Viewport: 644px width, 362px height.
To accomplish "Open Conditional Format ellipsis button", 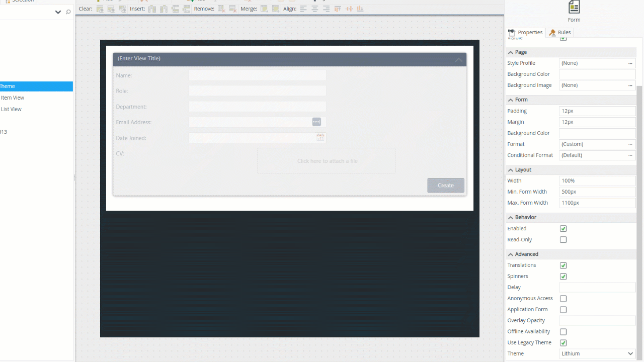I will pos(630,155).
